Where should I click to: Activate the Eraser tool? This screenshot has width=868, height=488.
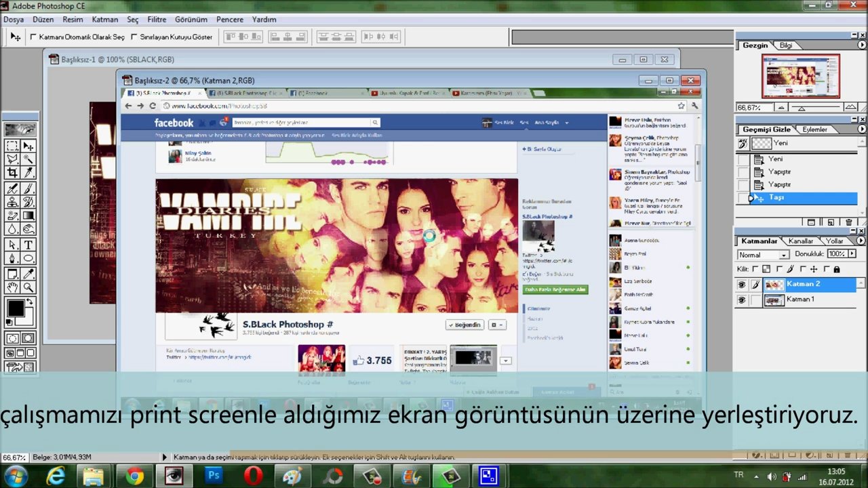click(12, 215)
